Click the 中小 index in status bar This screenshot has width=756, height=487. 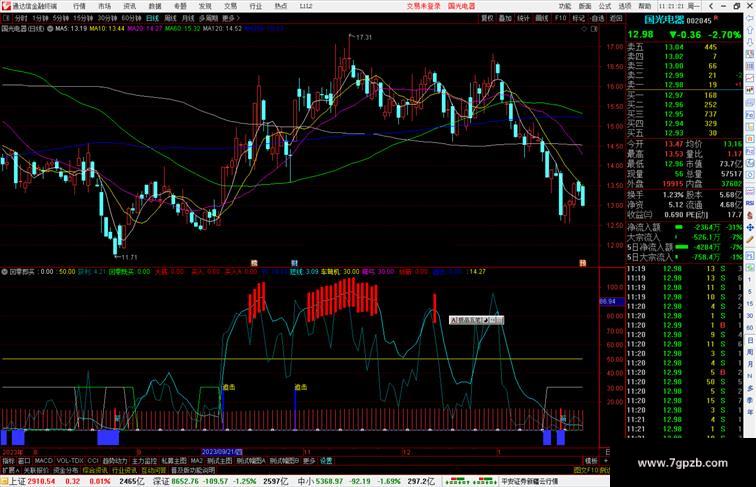305,481
